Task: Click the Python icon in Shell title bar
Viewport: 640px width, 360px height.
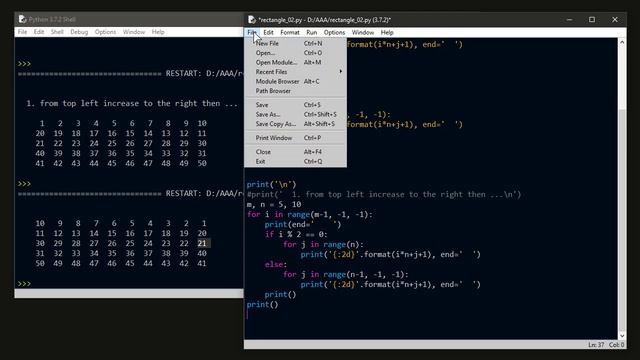Action: coord(22,19)
